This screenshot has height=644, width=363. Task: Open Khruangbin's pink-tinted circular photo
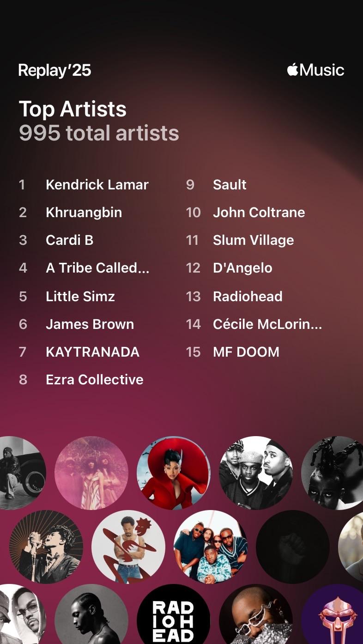[91, 473]
